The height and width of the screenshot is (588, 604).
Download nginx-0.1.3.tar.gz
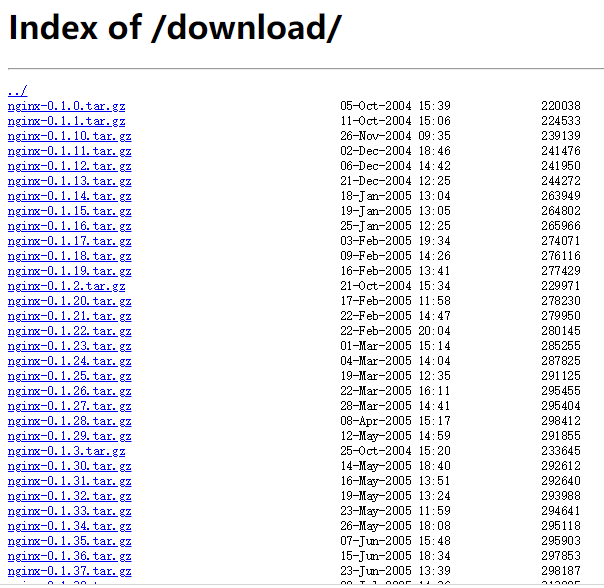point(66,452)
